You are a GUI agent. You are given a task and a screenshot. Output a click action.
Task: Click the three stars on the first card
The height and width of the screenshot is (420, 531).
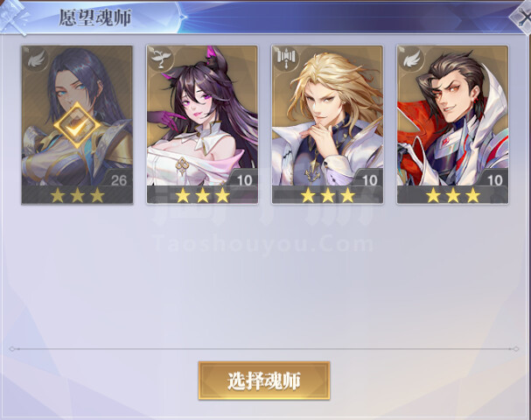tap(78, 195)
